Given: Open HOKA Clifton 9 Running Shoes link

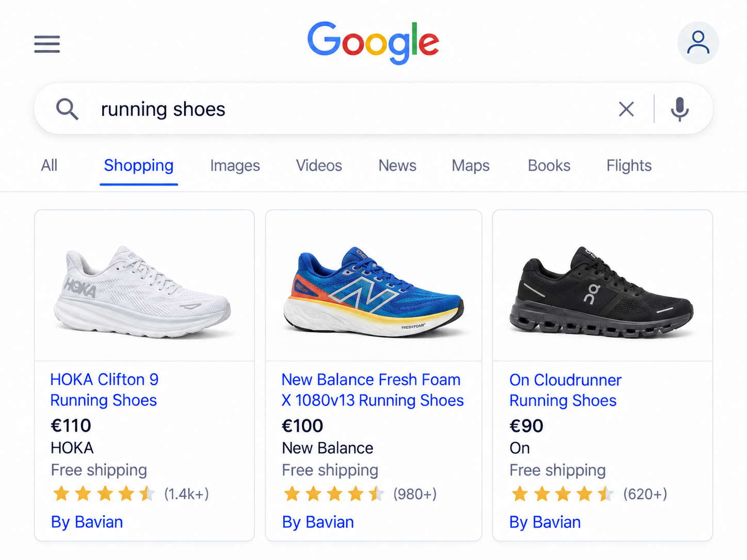Looking at the screenshot, I should pyautogui.click(x=104, y=390).
